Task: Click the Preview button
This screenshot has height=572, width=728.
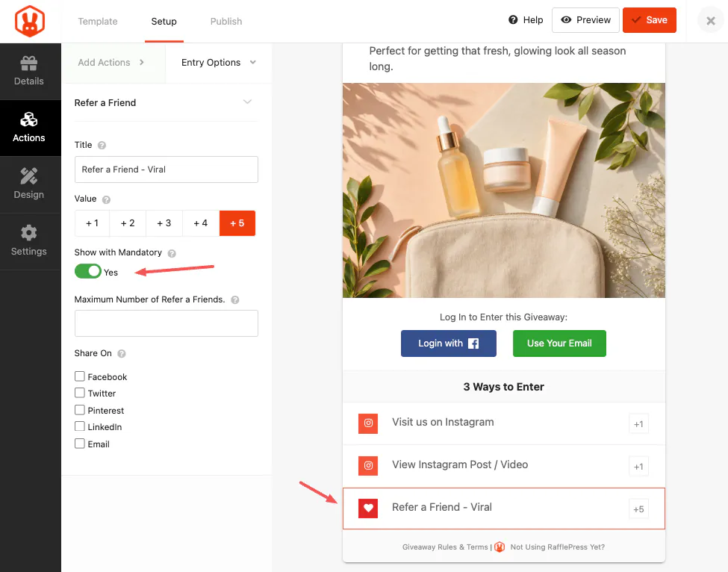Action: [585, 20]
